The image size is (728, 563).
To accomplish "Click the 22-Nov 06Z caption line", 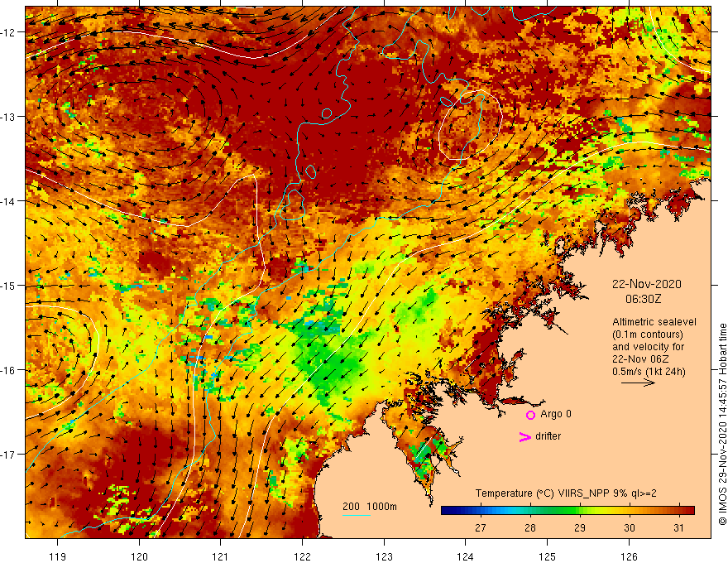I will (640, 359).
